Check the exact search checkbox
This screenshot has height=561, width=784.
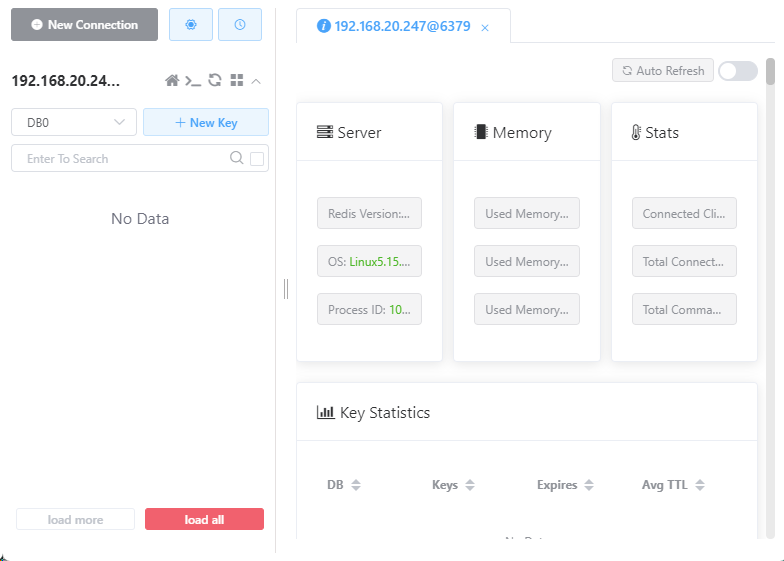(x=257, y=158)
